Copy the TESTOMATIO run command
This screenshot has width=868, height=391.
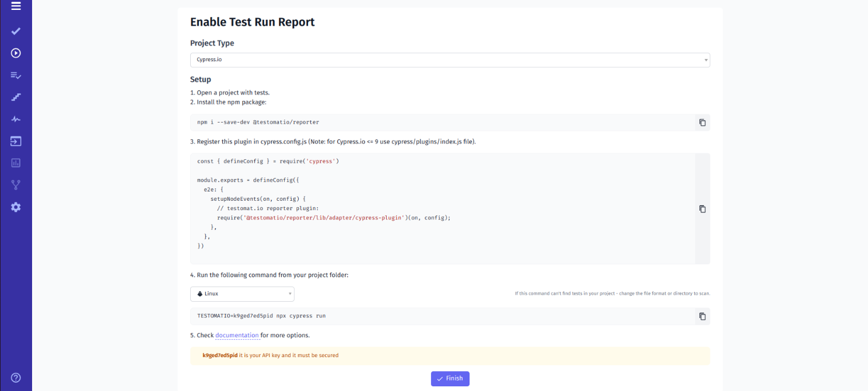(702, 316)
